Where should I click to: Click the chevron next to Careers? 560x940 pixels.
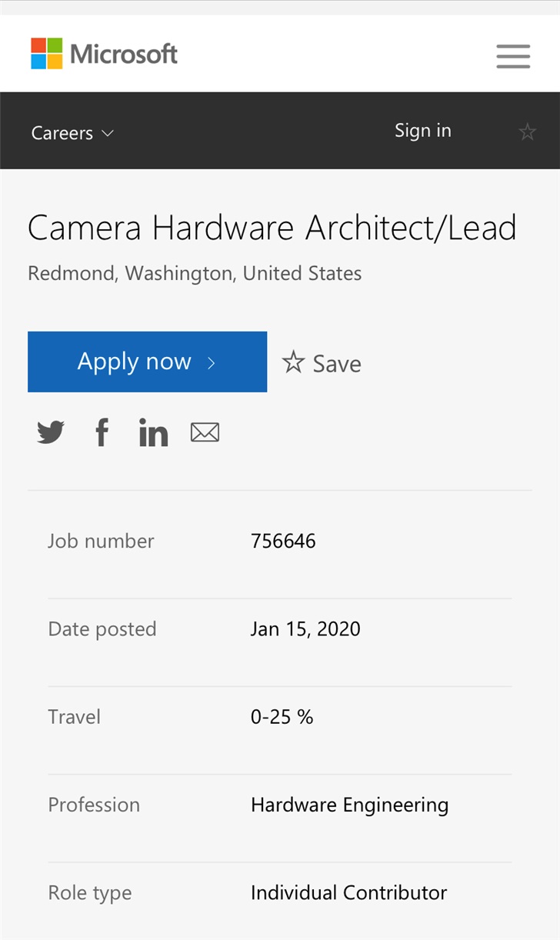pyautogui.click(x=108, y=133)
